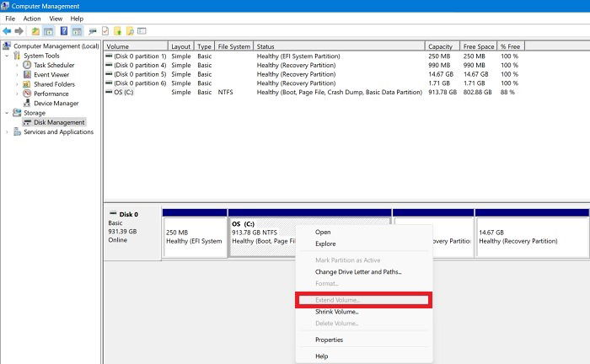Open the Action menu
The width and height of the screenshot is (590, 364).
[x=32, y=19]
